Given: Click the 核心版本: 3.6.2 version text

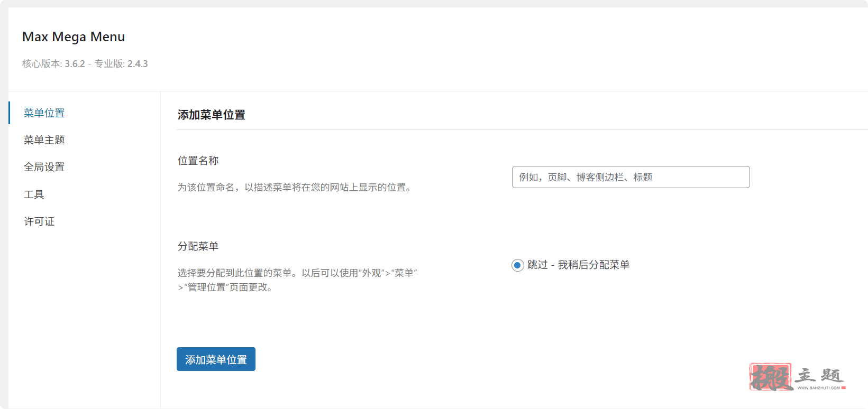Looking at the screenshot, I should tap(53, 64).
